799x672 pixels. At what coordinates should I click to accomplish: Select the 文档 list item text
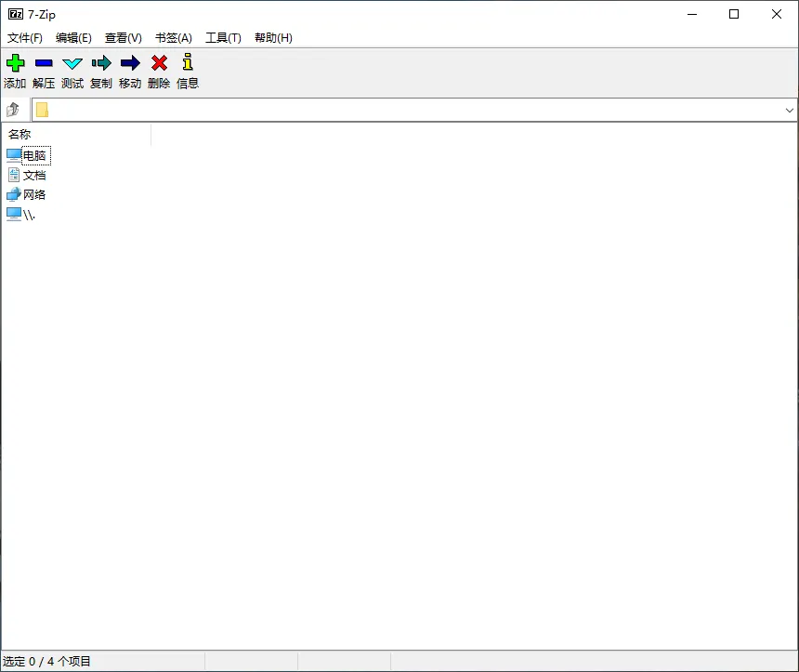(34, 176)
